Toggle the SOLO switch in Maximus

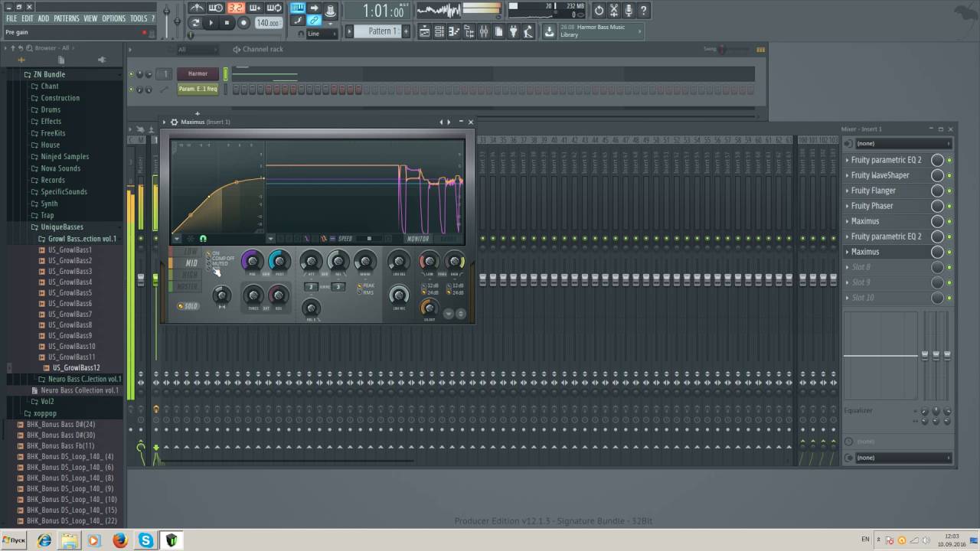(x=188, y=306)
